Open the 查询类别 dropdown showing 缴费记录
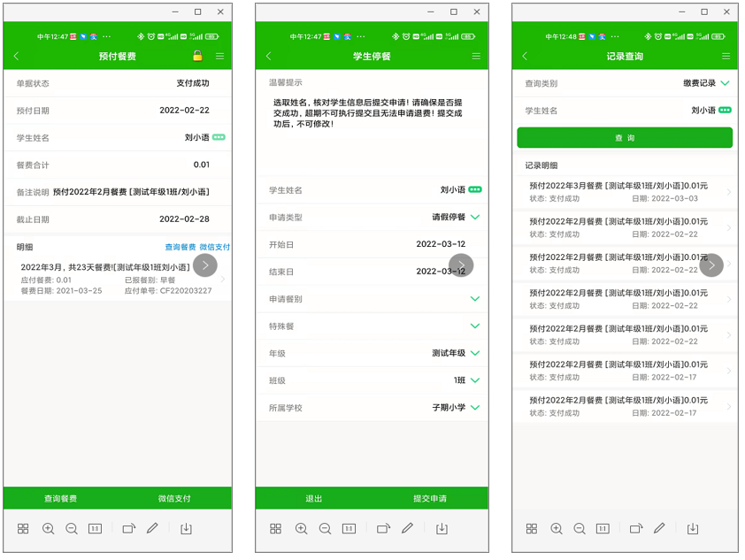Screen dimensions: 745x560 coord(725,82)
